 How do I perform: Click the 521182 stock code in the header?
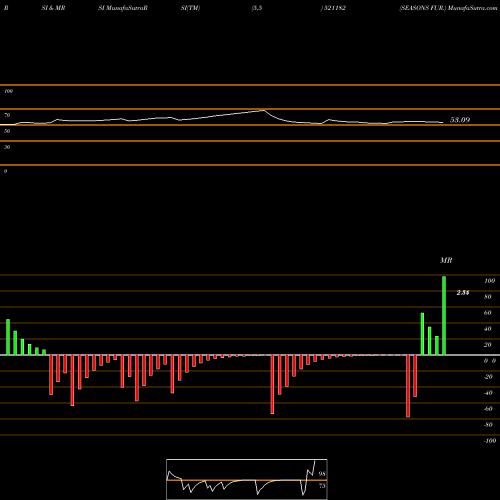coord(334,8)
